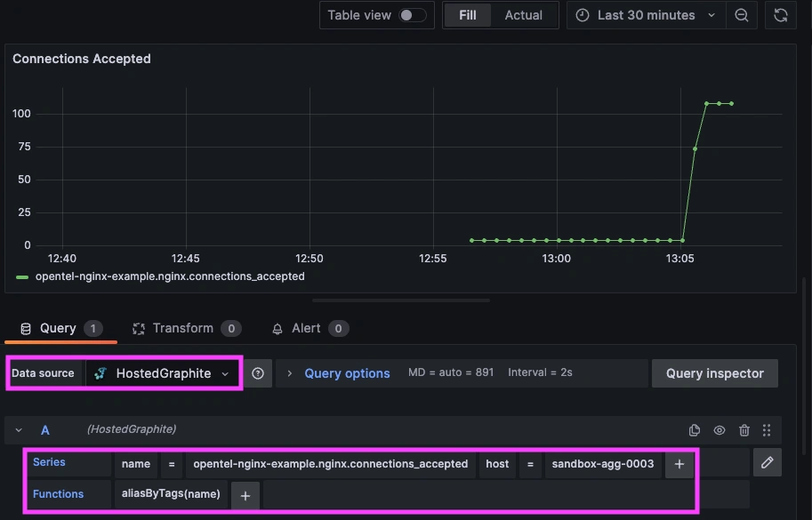The image size is (812, 520).
Task: Click the operator between host and sandbox-agg-0003
Action: tap(530, 464)
